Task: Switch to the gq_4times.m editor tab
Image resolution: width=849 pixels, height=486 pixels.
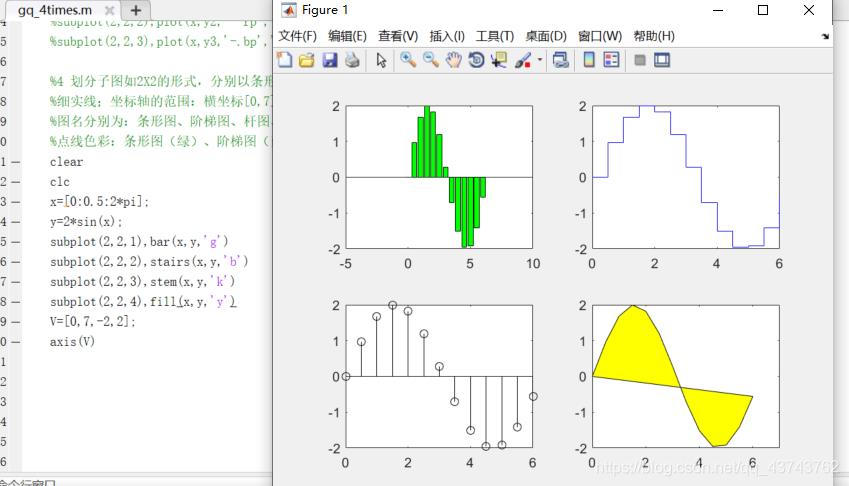Action: click(54, 10)
